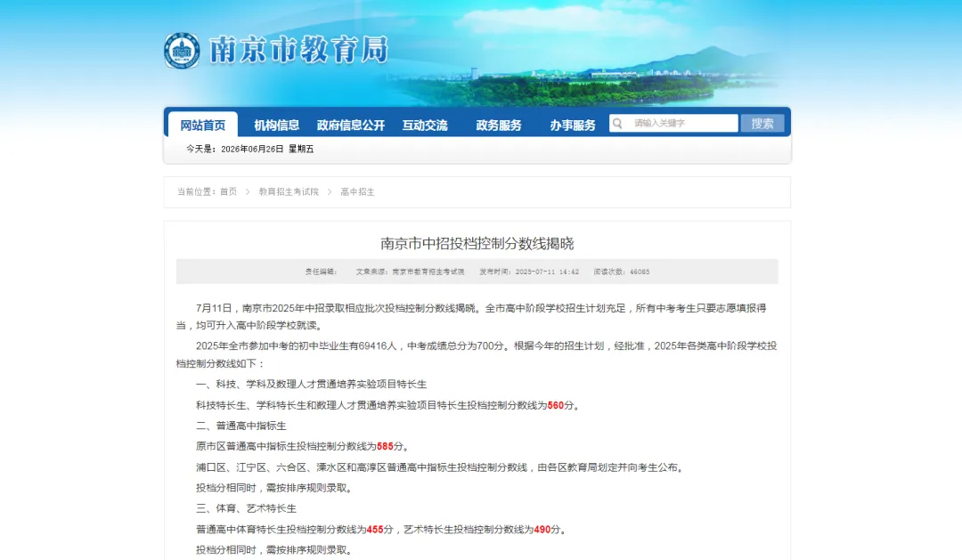
Task: Open 政务服务 navigation item
Action: coord(499,126)
